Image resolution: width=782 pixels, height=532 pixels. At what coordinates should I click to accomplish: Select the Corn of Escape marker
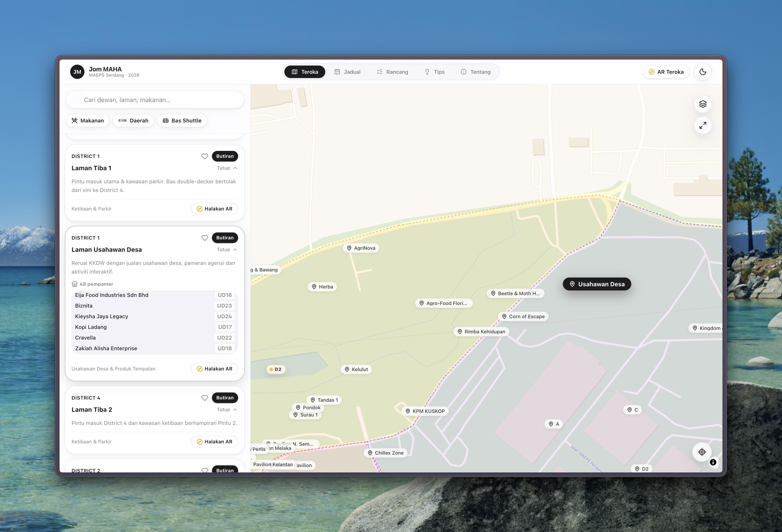click(x=523, y=316)
